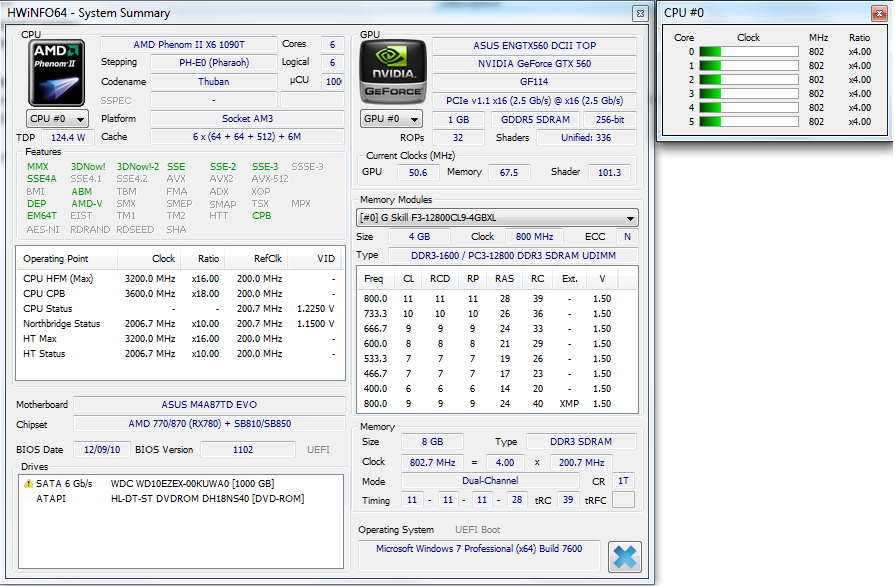Select the XMP row in memory timing table

(497, 404)
